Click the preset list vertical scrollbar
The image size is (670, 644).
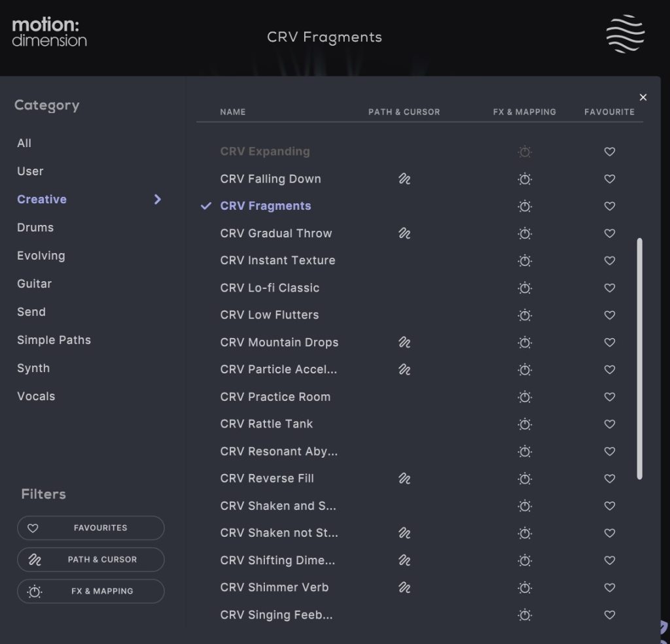point(639,358)
